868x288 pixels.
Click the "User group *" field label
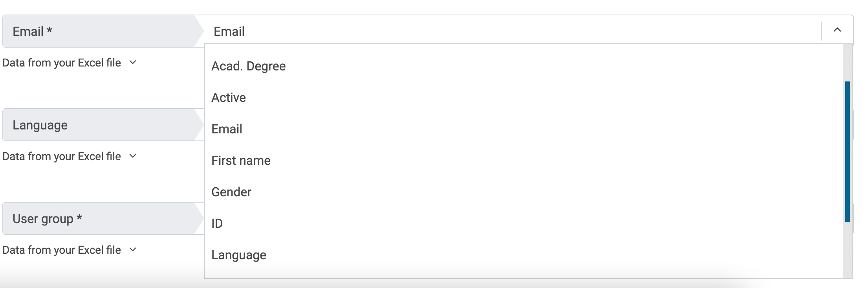tap(47, 219)
